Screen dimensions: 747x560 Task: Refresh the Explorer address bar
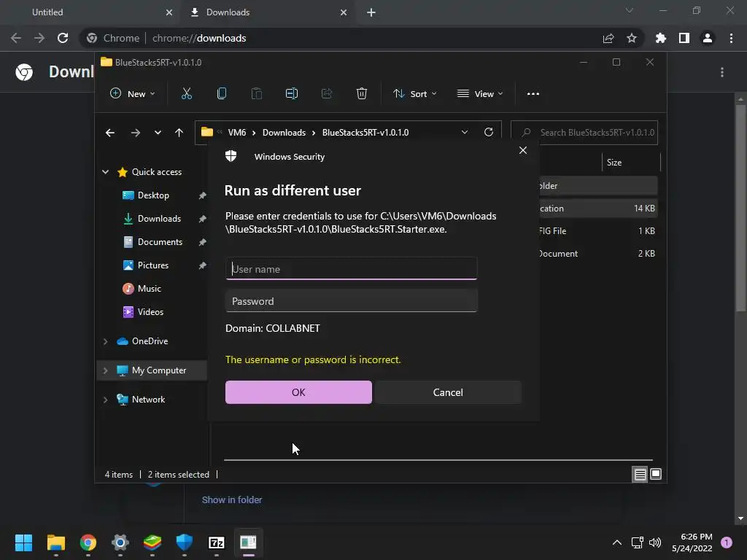[x=488, y=133]
